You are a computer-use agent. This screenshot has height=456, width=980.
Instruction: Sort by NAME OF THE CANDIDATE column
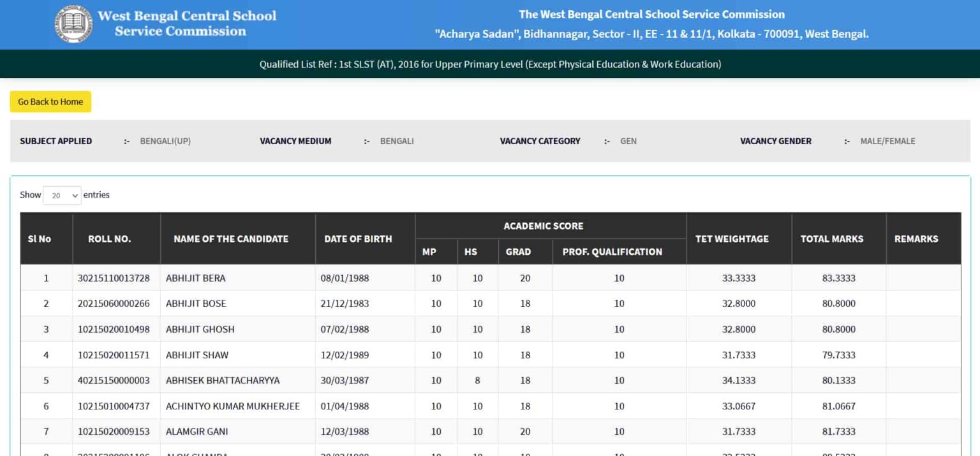click(x=230, y=239)
